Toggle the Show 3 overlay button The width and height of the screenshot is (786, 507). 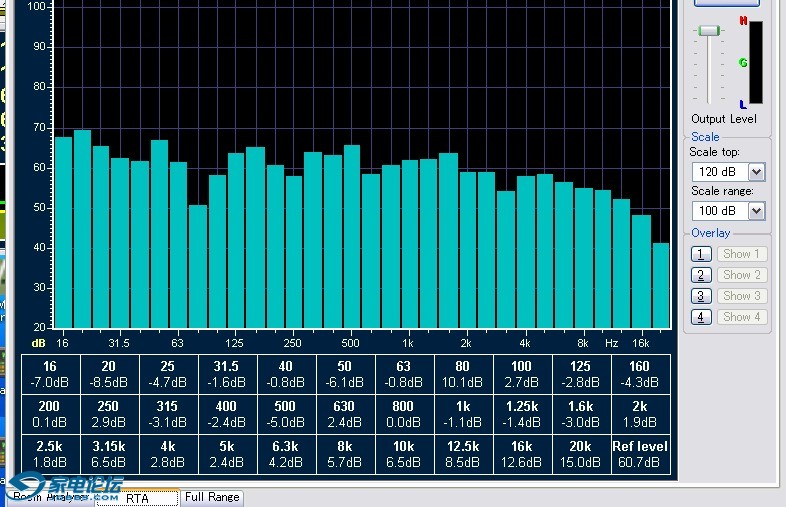pos(742,296)
